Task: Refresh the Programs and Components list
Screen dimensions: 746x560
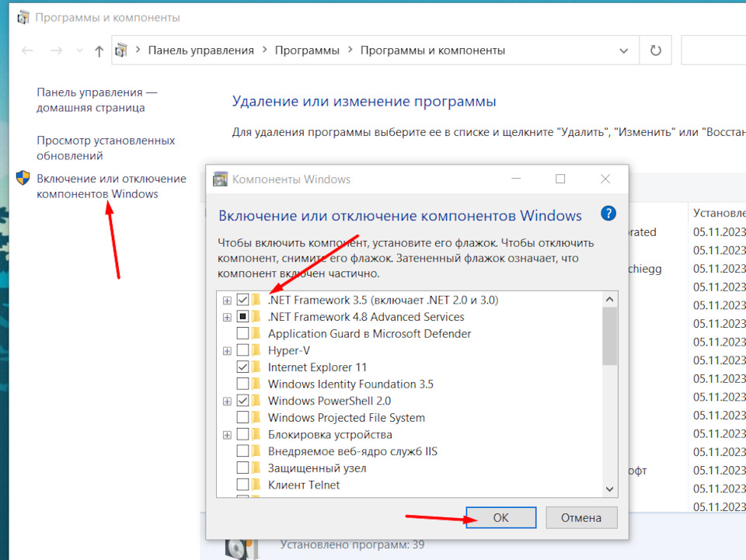Action: (655, 50)
